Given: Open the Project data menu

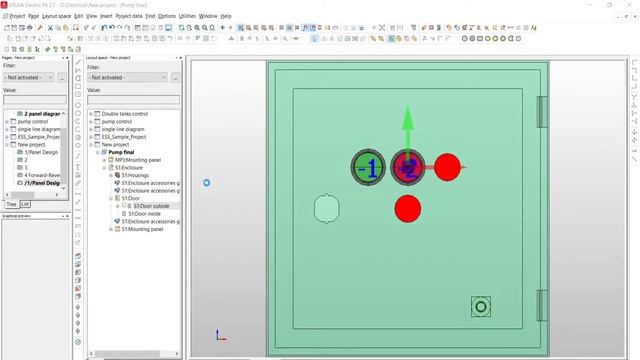Looking at the screenshot, I should (129, 16).
